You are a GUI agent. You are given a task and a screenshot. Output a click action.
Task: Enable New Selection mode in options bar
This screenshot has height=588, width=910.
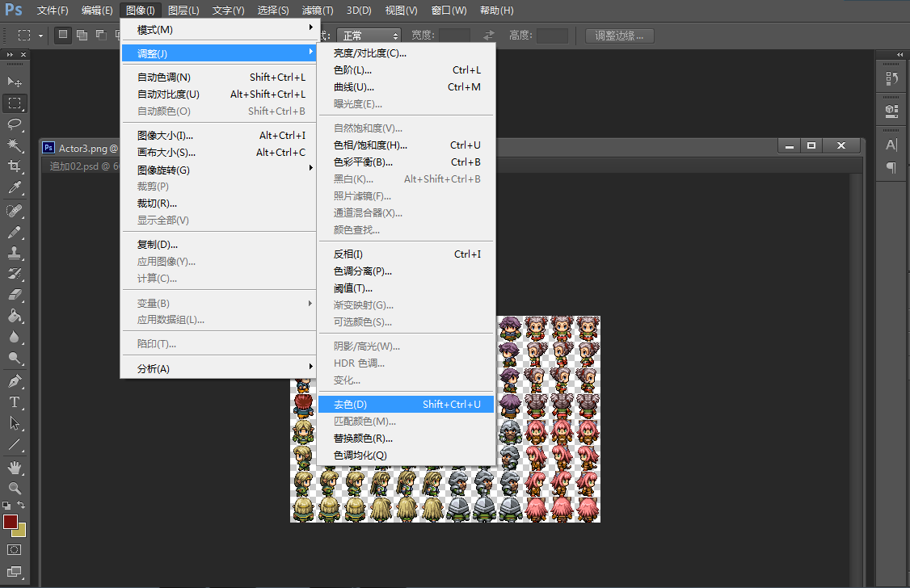tap(63, 35)
